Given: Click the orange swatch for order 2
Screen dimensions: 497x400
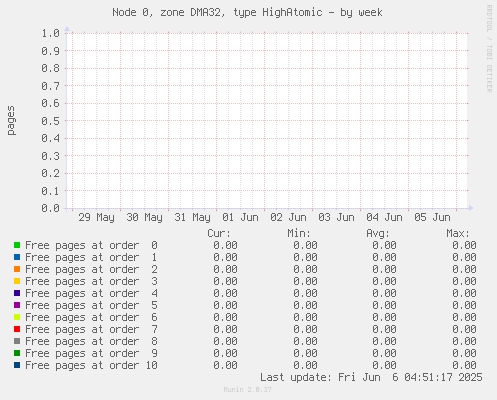Looking at the screenshot, I should pyautogui.click(x=17, y=269).
